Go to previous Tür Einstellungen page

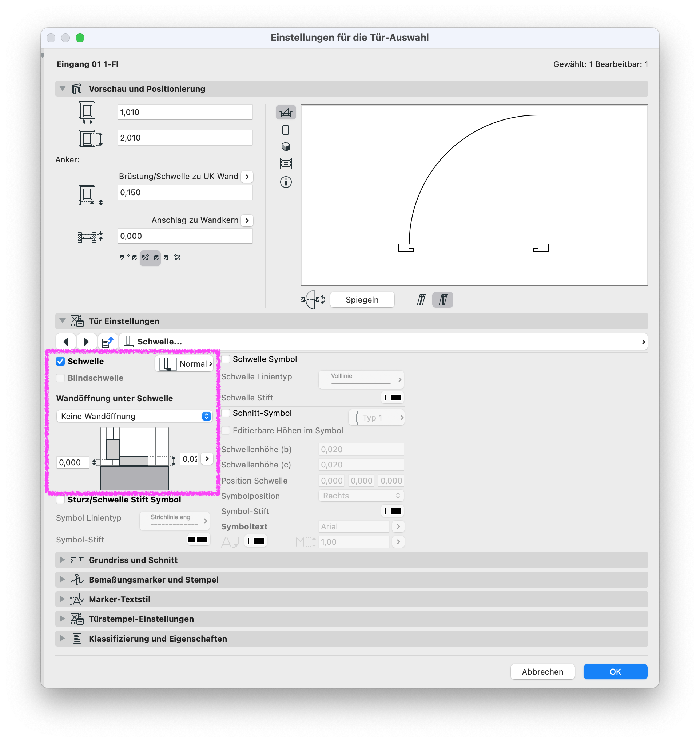click(66, 342)
